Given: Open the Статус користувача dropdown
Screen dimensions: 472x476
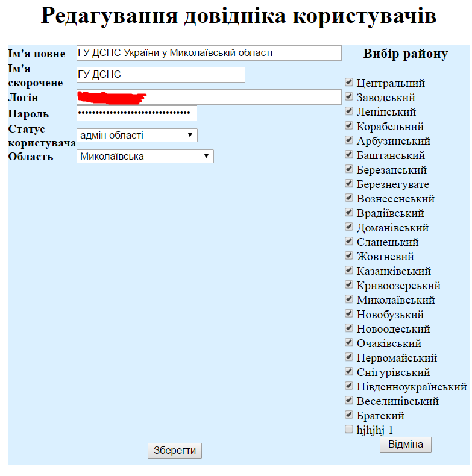Looking at the screenshot, I should coord(137,136).
